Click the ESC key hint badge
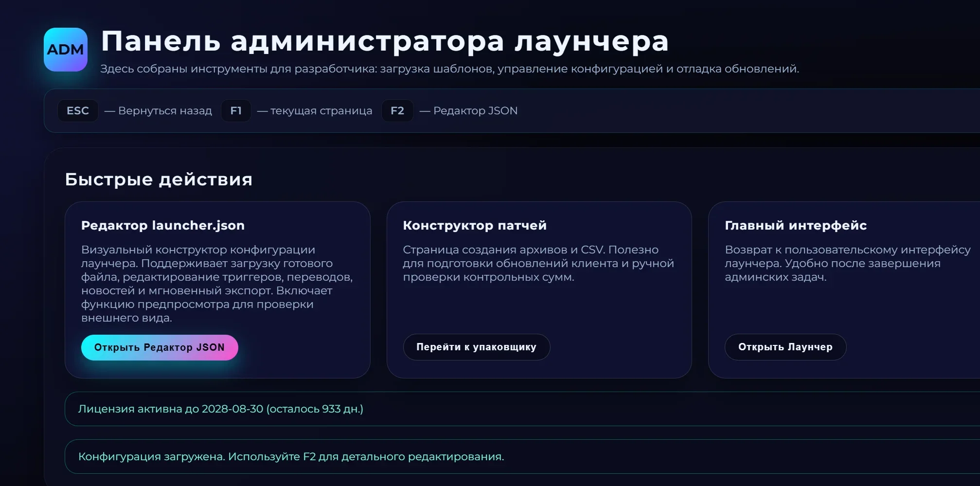980x486 pixels. tap(78, 111)
